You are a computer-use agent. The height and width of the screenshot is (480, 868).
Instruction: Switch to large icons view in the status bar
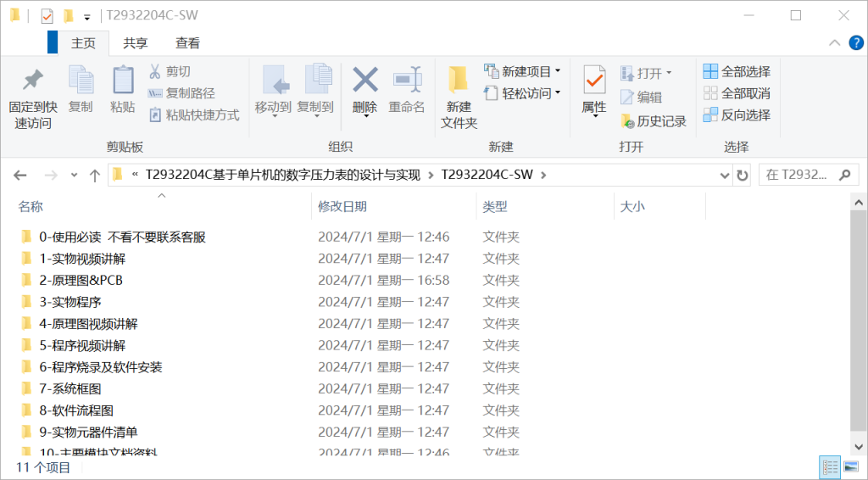(x=851, y=467)
